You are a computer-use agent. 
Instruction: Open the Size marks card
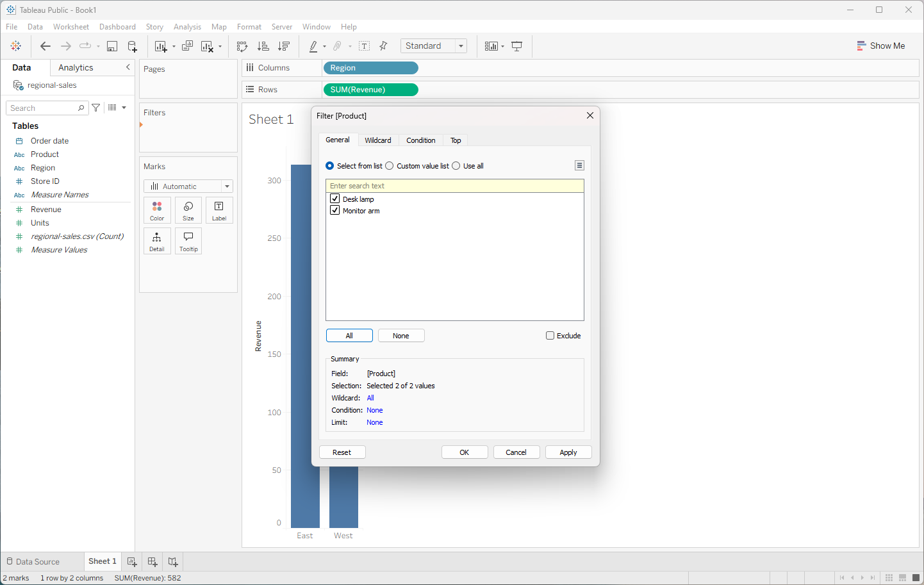tap(188, 210)
